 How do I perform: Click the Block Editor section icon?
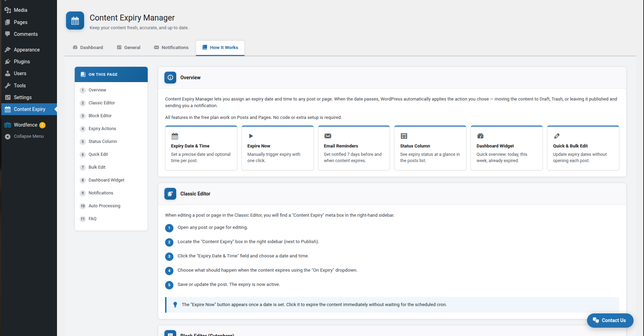(x=170, y=333)
